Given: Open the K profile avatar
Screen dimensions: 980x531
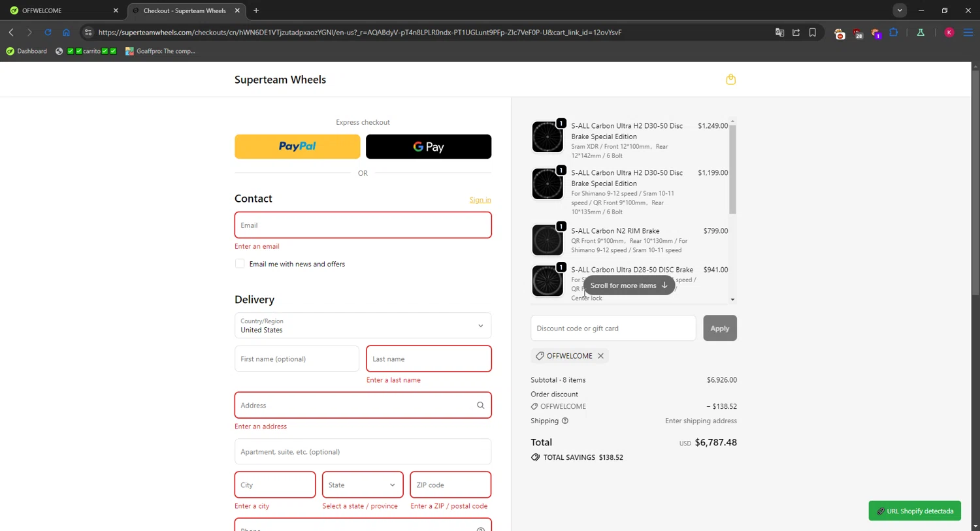Looking at the screenshot, I should pos(949,32).
